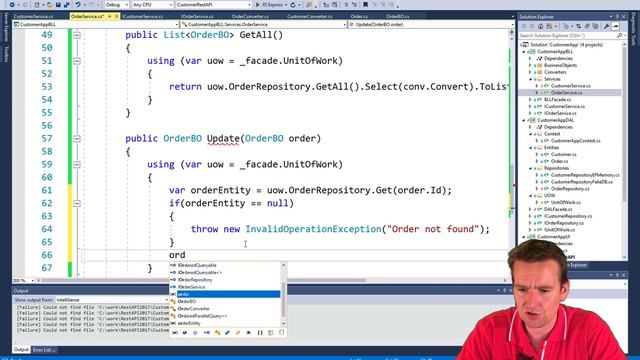Open the CustomerRestAPI startup project dropdown
This screenshot has height=360, width=640.
[x=213, y=5]
